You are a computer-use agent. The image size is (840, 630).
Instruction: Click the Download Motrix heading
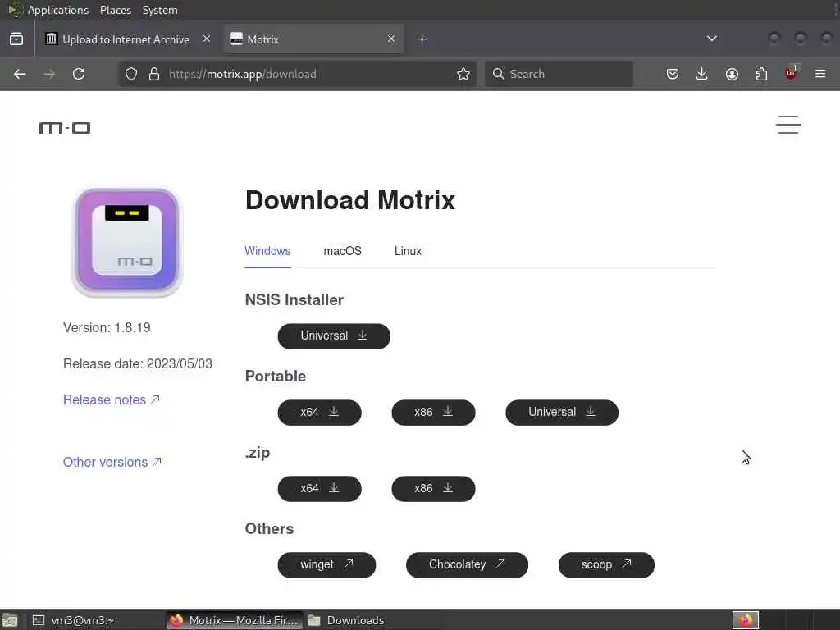349,200
